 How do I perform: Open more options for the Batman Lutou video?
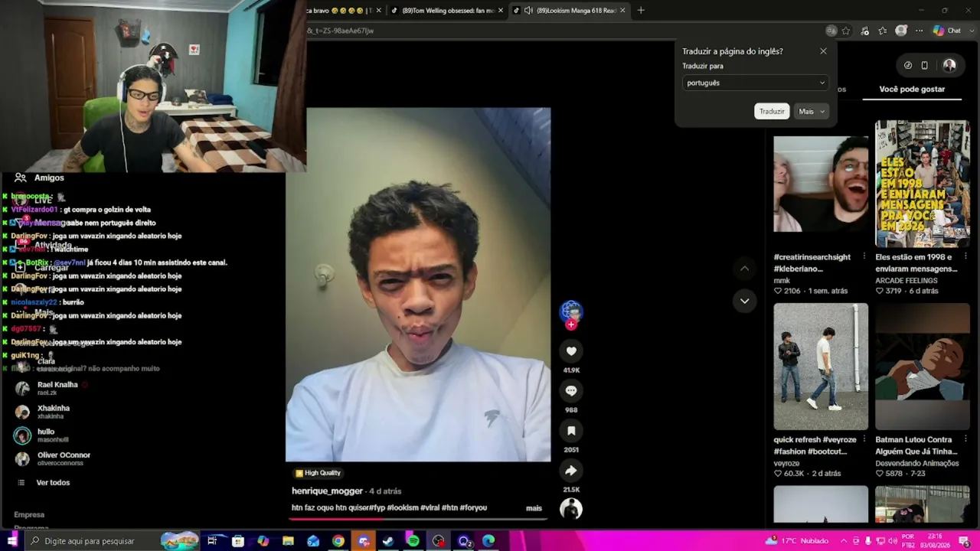(965, 440)
